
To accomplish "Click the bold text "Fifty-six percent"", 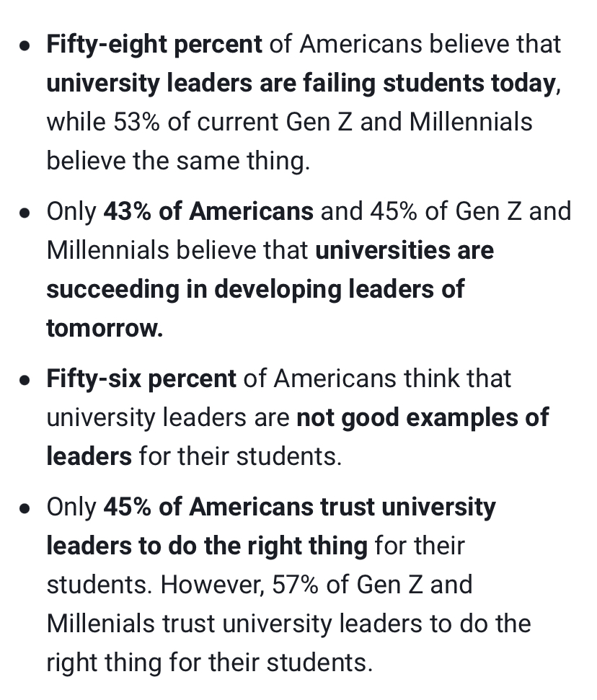I will click(x=141, y=378).
